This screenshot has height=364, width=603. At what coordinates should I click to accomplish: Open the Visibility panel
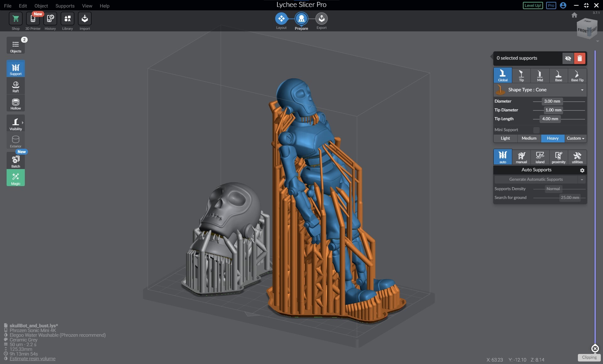tap(15, 123)
